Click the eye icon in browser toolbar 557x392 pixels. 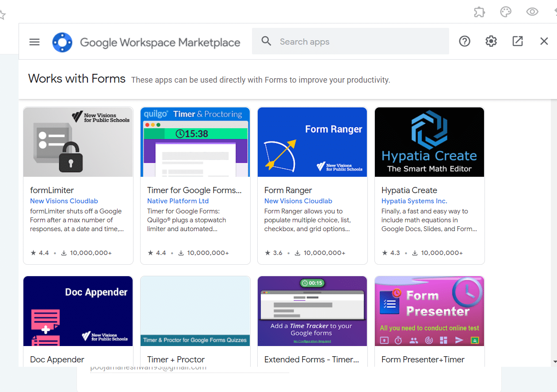(532, 12)
